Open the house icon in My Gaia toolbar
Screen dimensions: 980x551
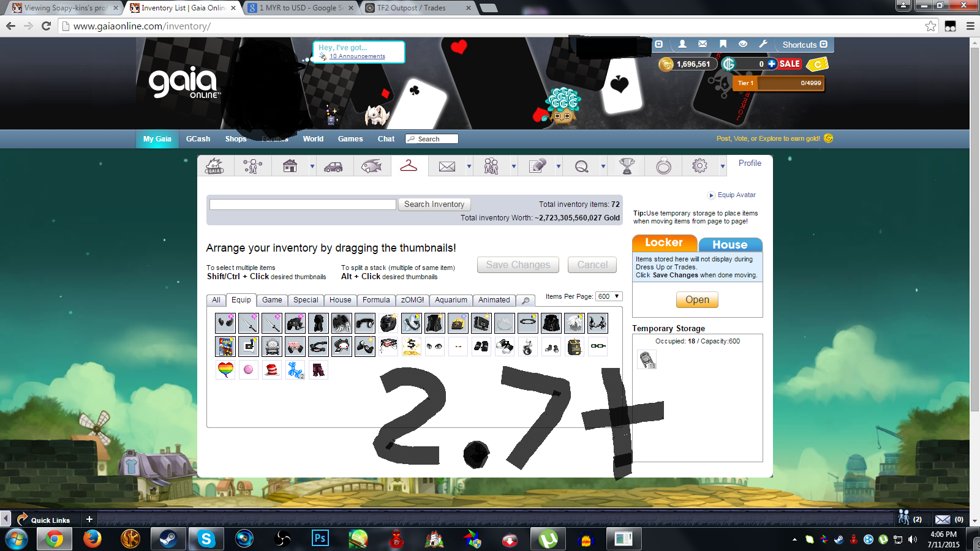(x=290, y=166)
